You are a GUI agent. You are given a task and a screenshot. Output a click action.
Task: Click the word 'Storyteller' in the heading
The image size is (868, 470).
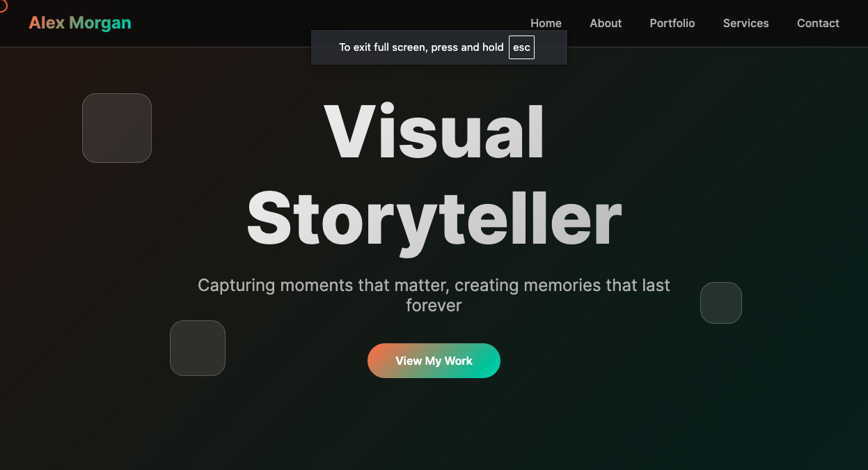[434, 218]
